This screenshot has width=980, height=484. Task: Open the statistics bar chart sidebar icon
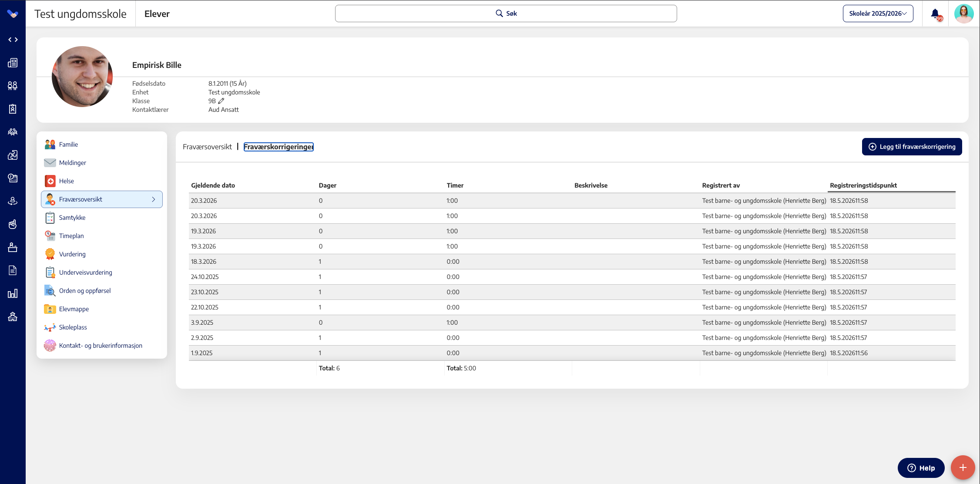coord(13,293)
